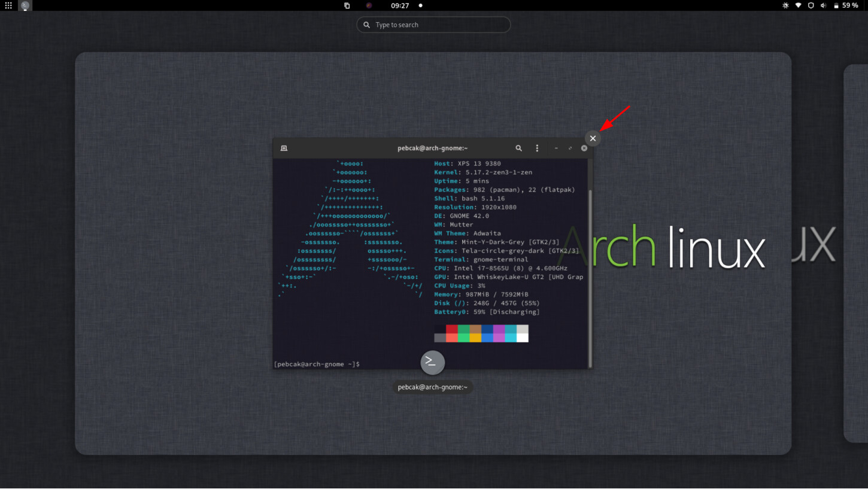Click the terminal titlebar close button
Image resolution: width=868 pixels, height=489 pixels.
[584, 148]
